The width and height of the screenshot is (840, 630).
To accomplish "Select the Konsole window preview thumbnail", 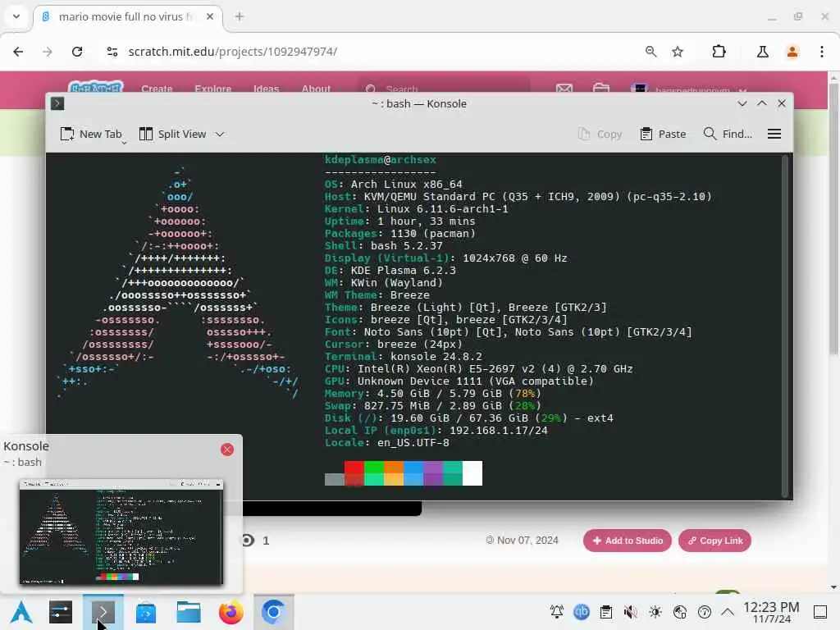I will tap(121, 532).
